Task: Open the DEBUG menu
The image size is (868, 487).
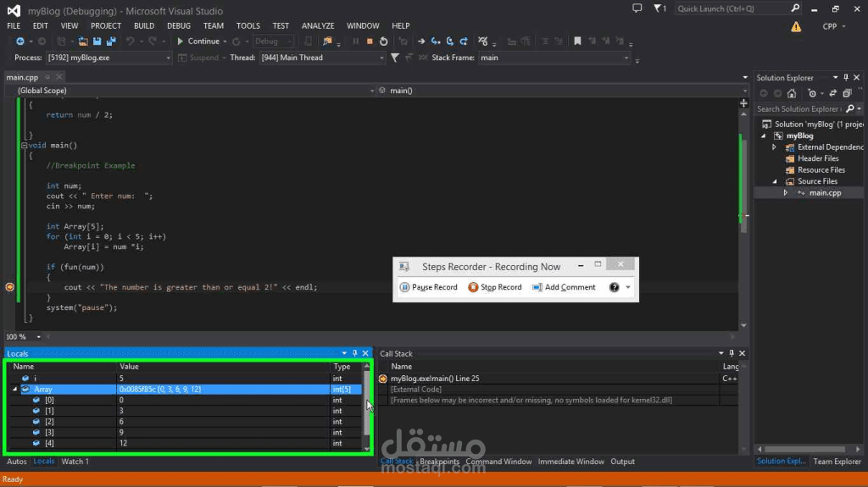Action: pos(179,26)
